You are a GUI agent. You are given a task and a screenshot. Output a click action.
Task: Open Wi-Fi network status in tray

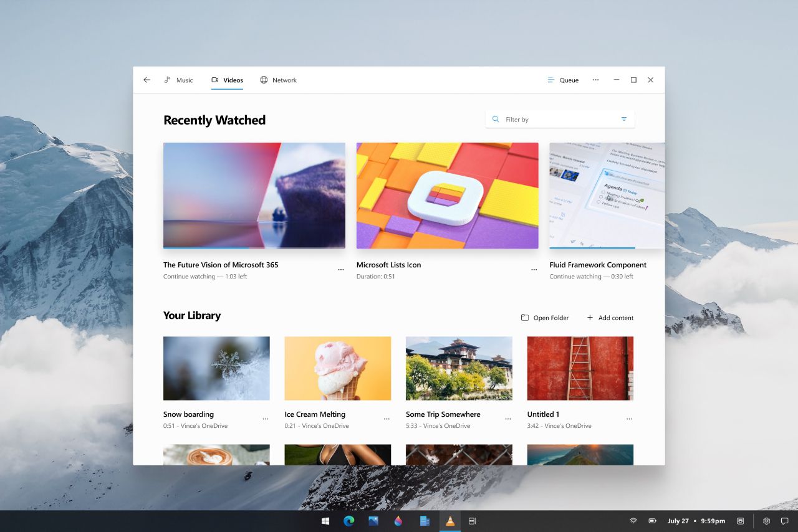pos(633,521)
